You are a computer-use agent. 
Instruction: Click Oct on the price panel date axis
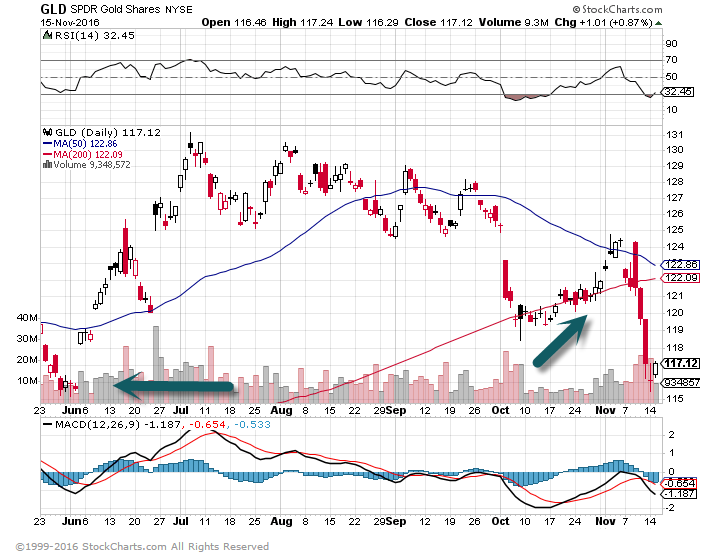[501, 410]
